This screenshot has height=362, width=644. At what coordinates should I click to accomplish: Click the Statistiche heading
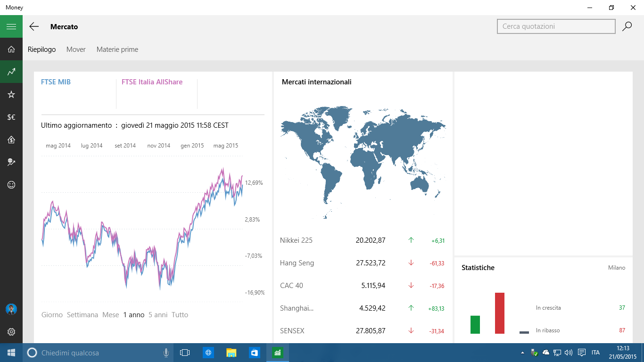[x=478, y=268]
